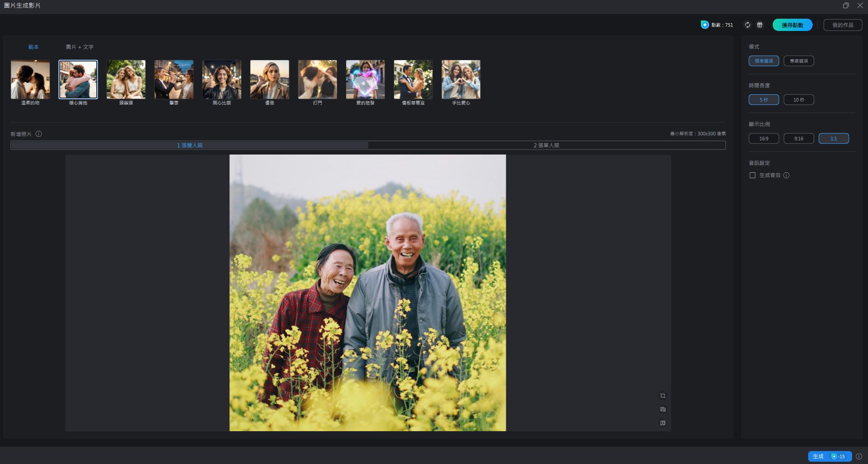Select the 手比愛心 template thumbnail
This screenshot has width=868, height=464.
click(x=461, y=80)
